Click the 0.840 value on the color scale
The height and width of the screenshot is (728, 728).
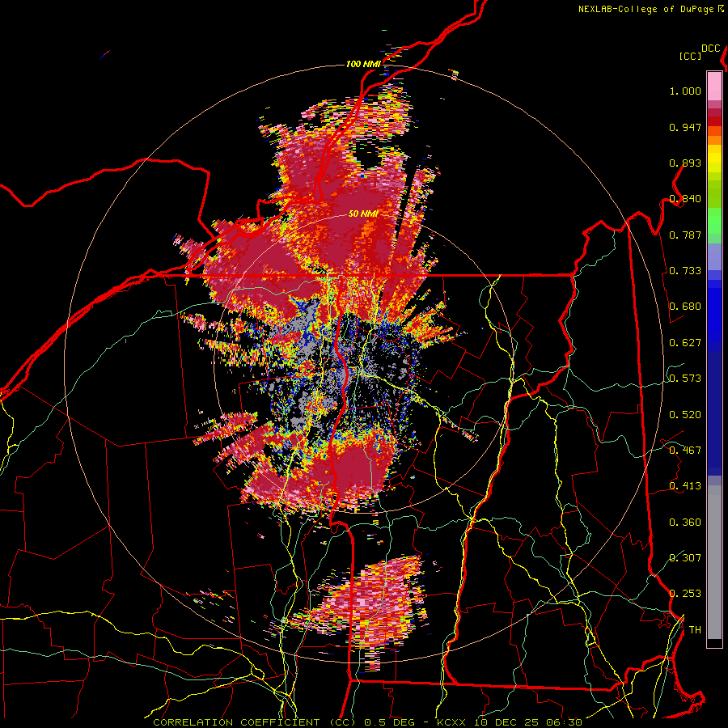[685, 199]
